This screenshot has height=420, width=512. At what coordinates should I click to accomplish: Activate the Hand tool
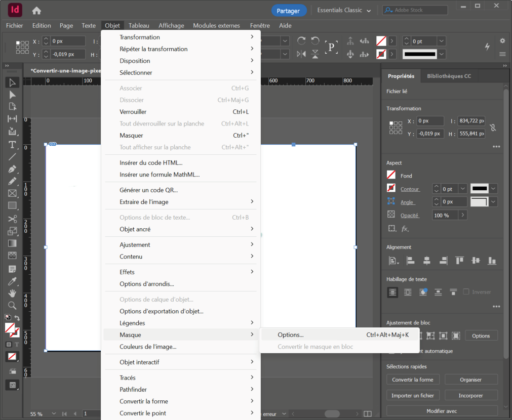12,293
